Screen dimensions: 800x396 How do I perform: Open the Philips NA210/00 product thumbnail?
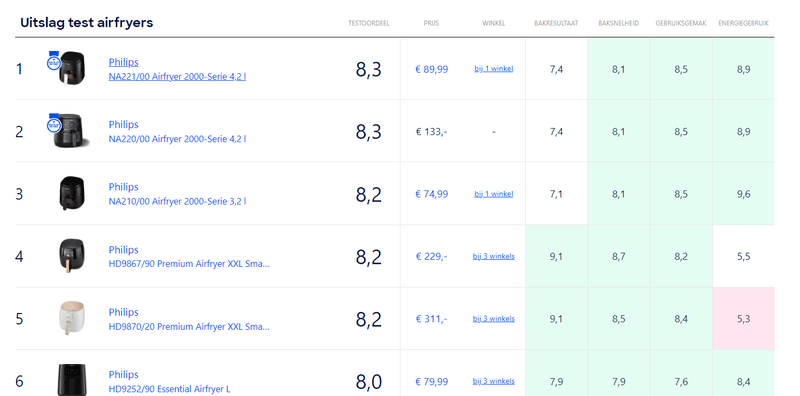coord(72,193)
